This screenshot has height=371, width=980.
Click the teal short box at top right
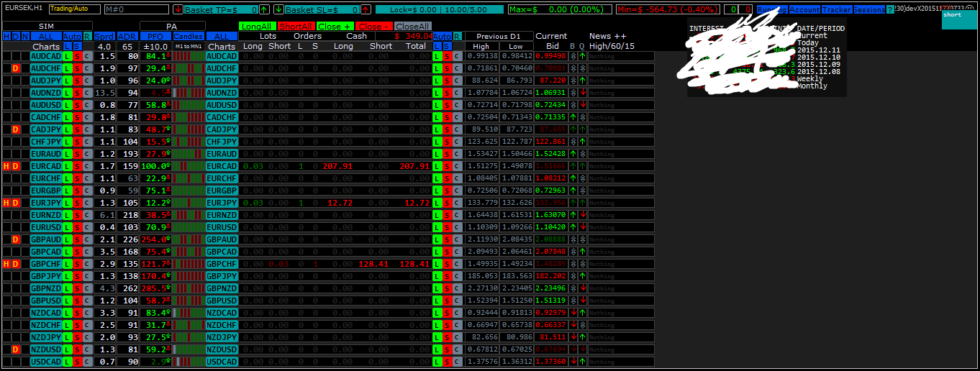pos(959,19)
